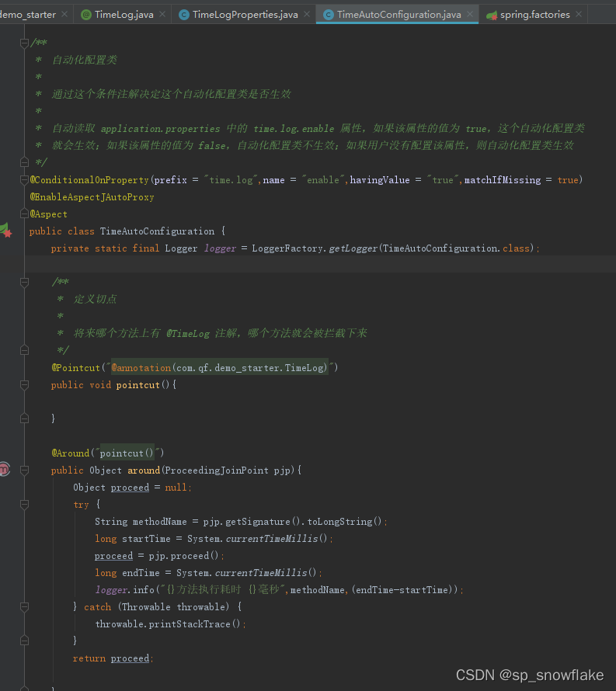Click the pointcut method name

pyautogui.click(x=137, y=385)
